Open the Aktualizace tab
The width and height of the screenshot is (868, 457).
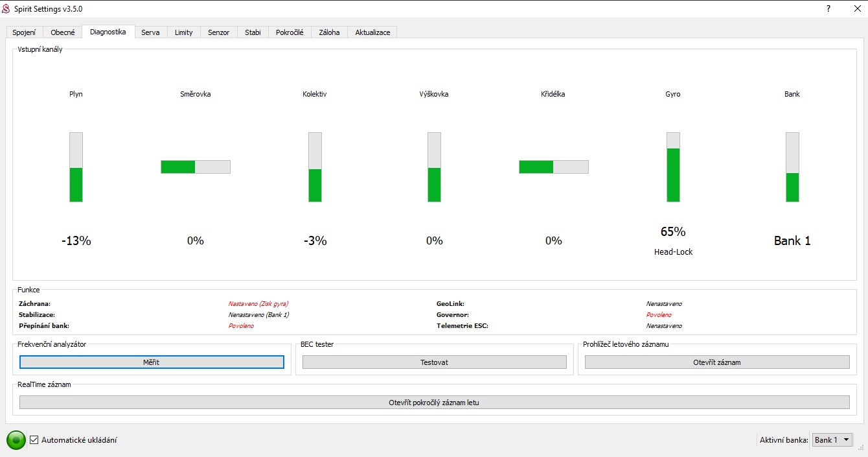click(x=372, y=32)
